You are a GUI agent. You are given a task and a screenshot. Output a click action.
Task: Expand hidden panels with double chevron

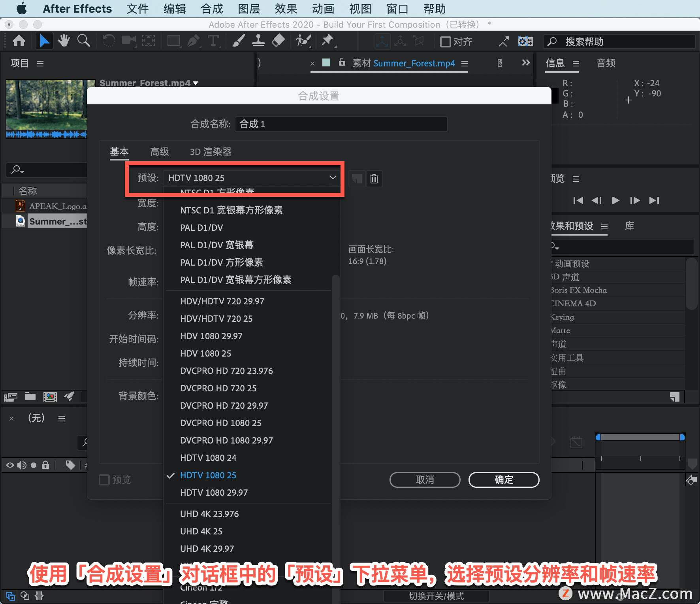coord(526,62)
